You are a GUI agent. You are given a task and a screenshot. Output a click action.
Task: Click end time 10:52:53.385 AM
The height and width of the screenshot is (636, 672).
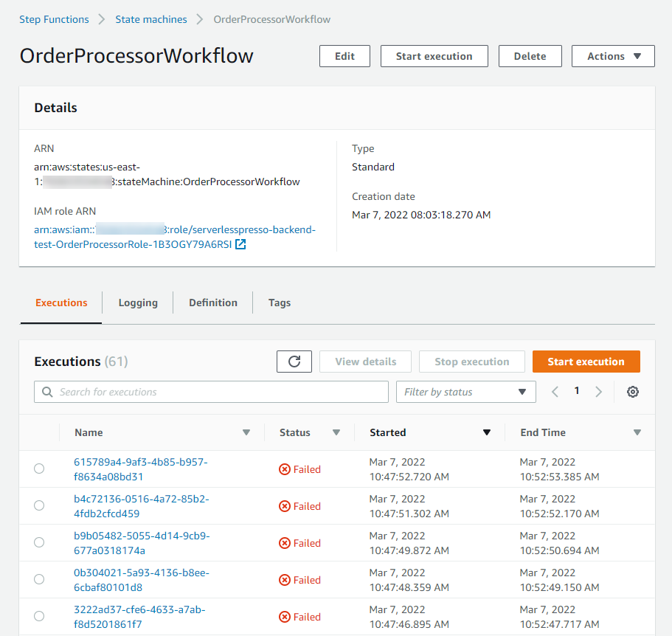click(560, 477)
